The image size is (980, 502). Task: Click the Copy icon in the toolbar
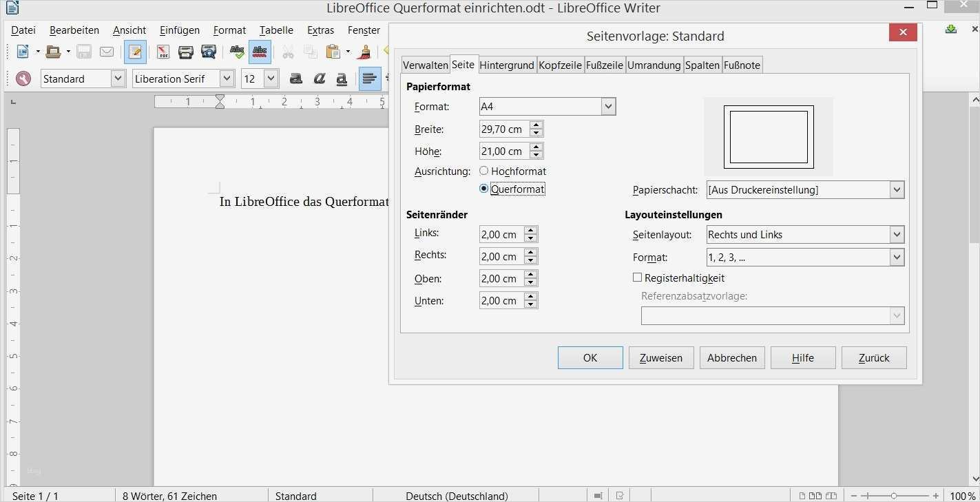[x=311, y=52]
